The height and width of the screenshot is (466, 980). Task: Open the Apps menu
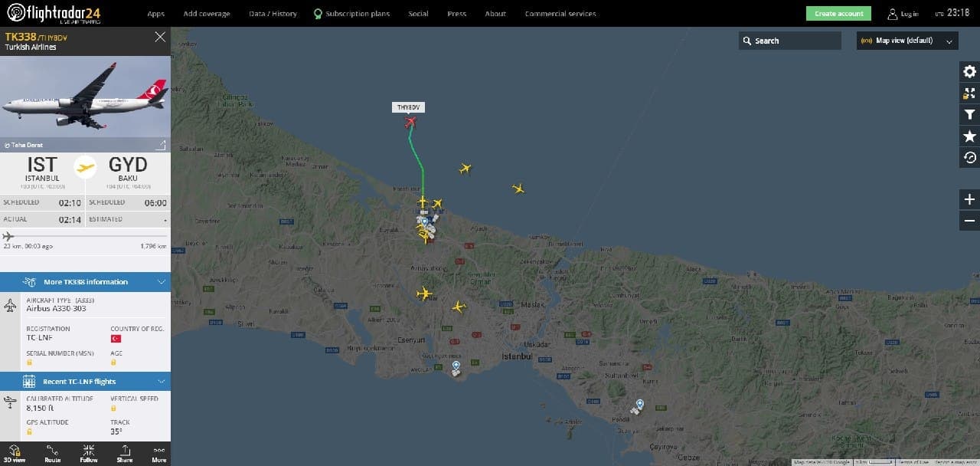[156, 14]
